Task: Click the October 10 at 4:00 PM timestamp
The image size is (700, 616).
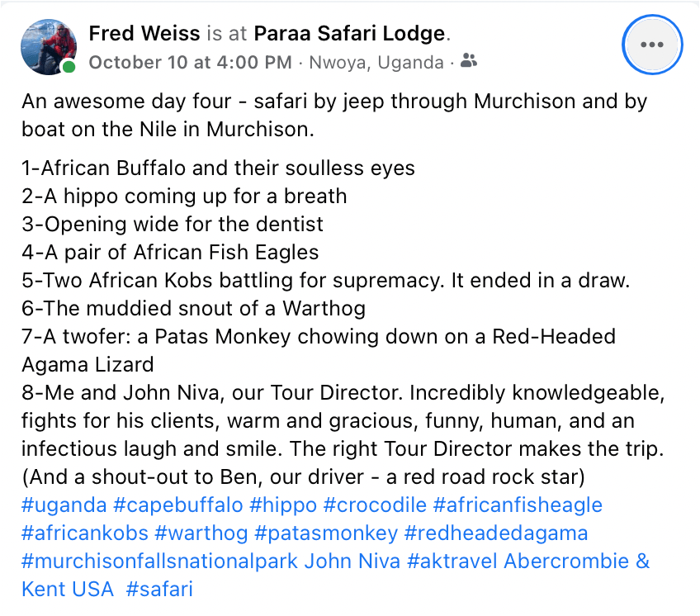Action: tap(190, 62)
